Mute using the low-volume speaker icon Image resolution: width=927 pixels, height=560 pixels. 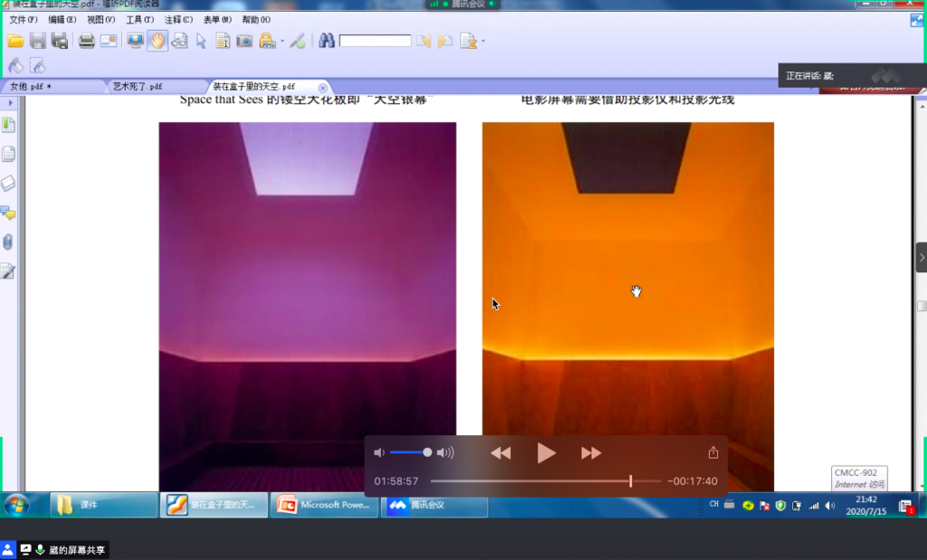379,452
